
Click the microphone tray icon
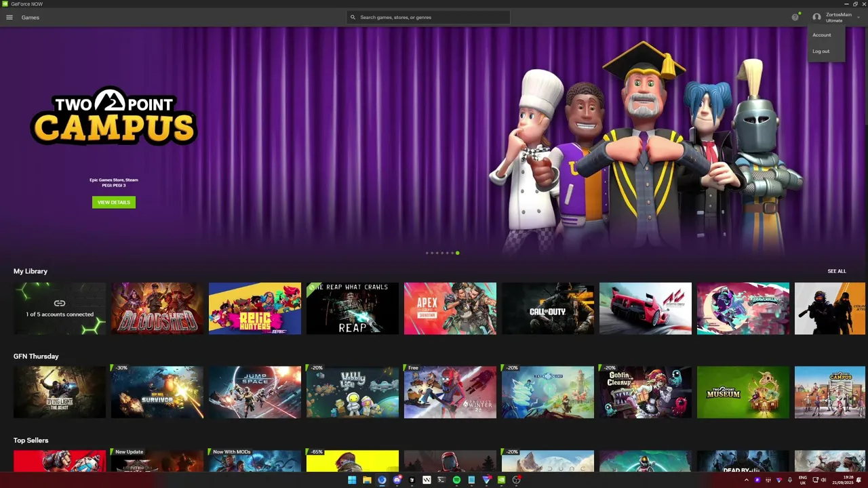pos(790,480)
